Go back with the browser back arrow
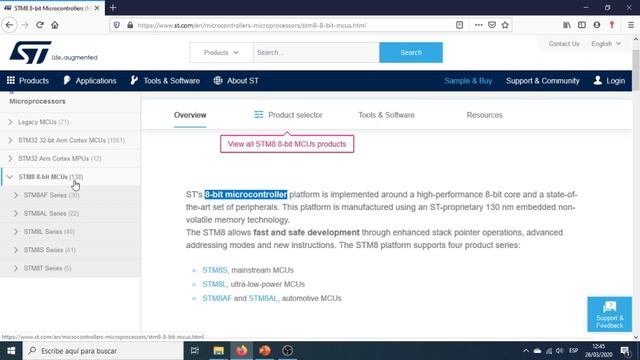Screen dimensions: 640x360 pos(9,25)
